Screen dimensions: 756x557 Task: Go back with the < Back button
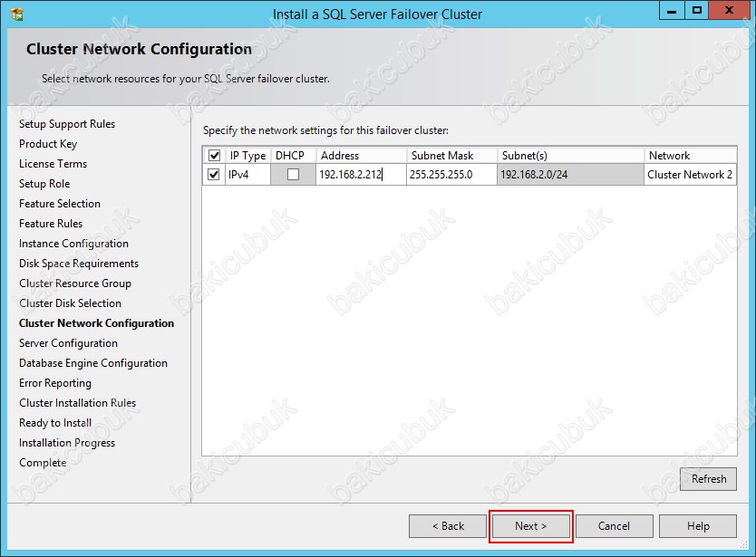pyautogui.click(x=448, y=526)
